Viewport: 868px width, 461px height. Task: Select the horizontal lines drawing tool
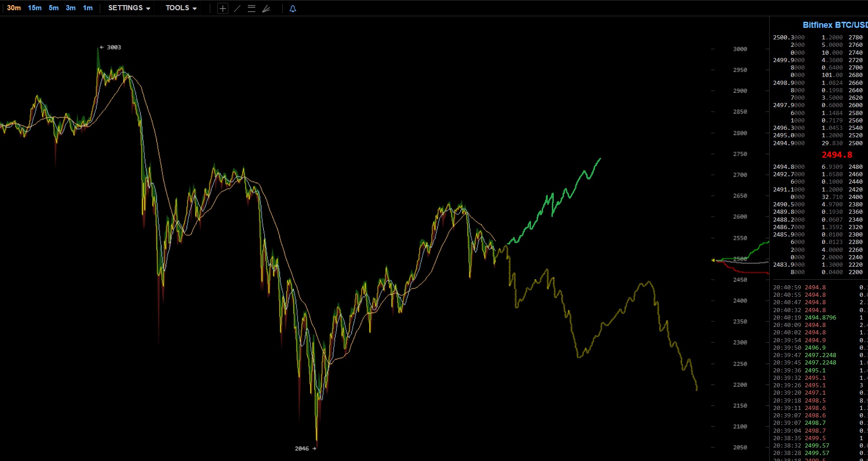tap(252, 8)
